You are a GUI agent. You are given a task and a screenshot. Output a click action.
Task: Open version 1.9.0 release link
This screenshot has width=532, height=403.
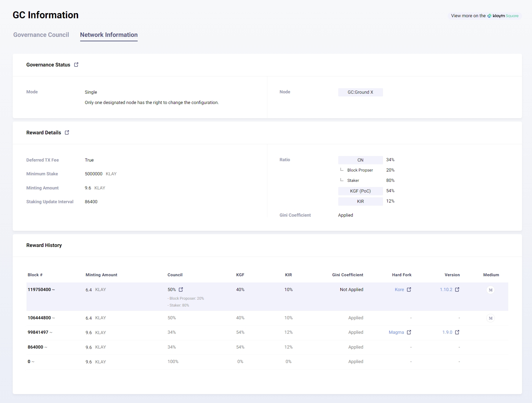(x=447, y=332)
